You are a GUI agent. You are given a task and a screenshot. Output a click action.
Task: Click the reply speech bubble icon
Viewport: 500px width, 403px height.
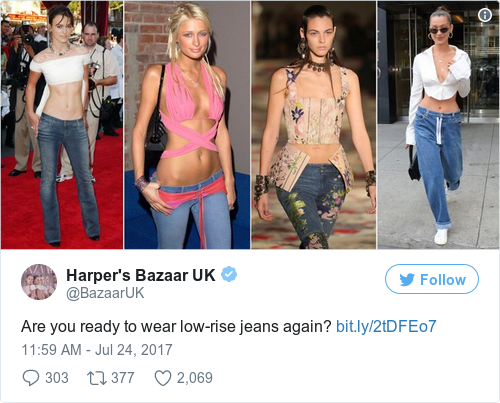tap(31, 378)
